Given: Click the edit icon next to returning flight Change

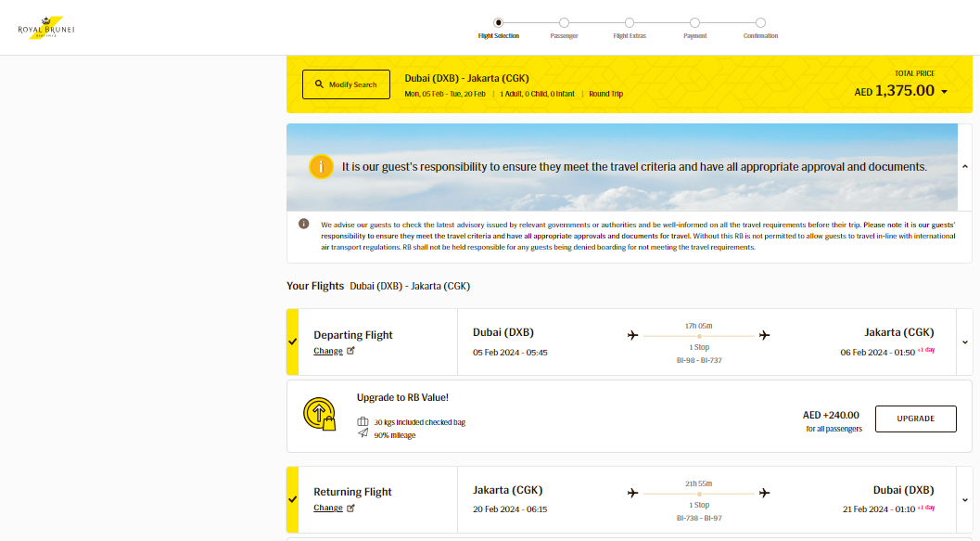Looking at the screenshot, I should [350, 508].
